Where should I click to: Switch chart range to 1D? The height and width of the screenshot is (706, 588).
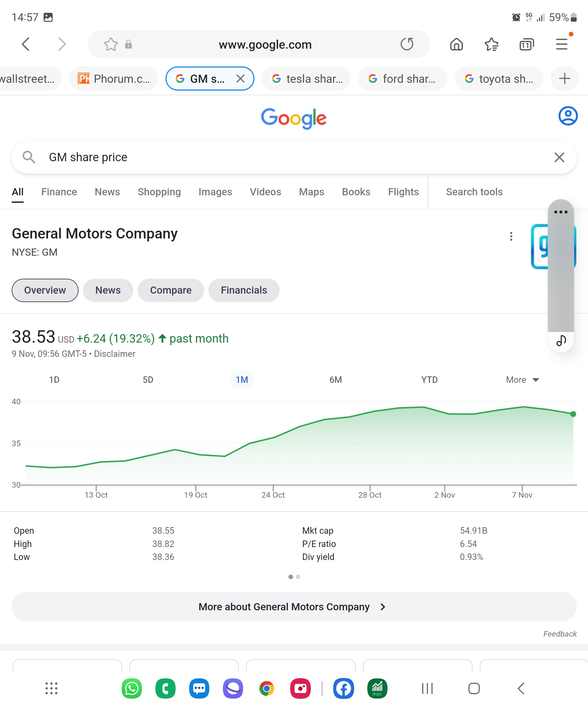54,380
